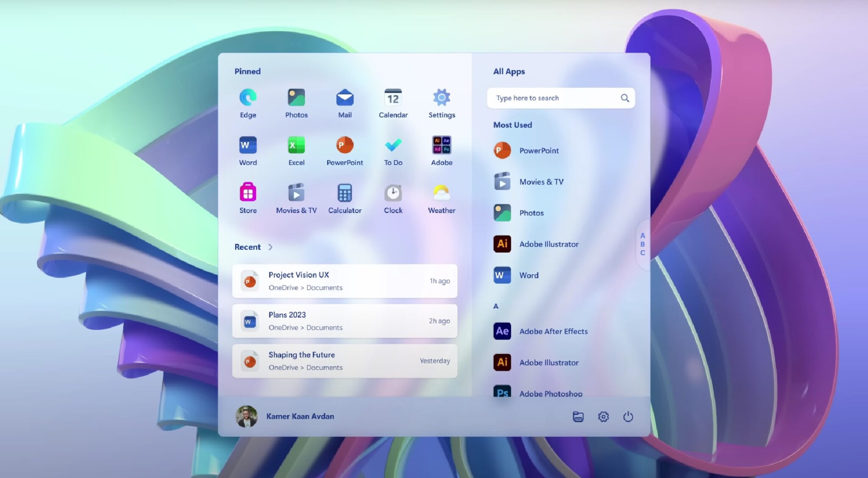Viewport: 868px width, 478px height.
Task: Expand the Recent section chevron
Action: (x=270, y=247)
